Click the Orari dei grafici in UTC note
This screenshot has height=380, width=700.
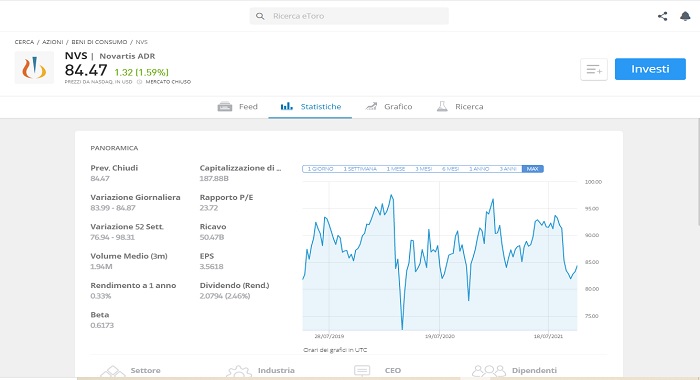click(x=335, y=350)
